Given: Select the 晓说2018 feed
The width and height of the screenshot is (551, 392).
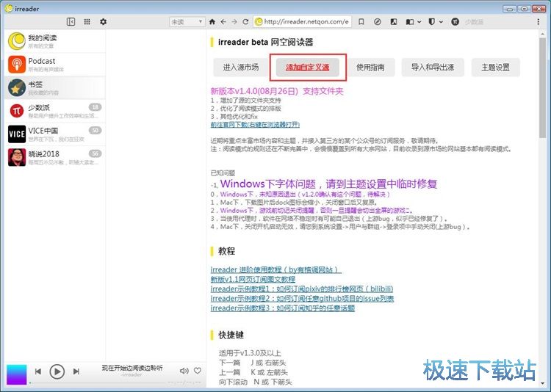Looking at the screenshot, I should 54,157.
